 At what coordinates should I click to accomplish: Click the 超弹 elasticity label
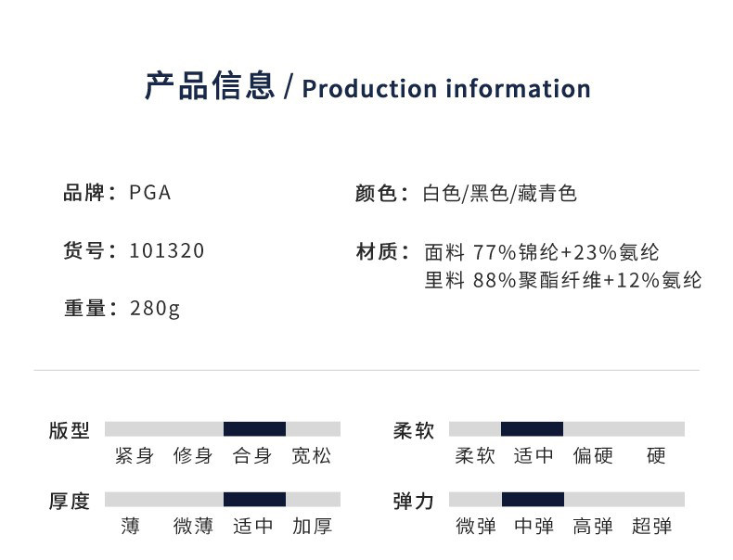pos(651,527)
